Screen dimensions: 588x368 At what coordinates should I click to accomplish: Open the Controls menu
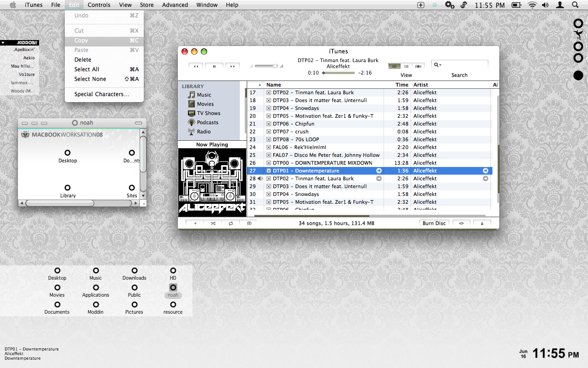(99, 5)
